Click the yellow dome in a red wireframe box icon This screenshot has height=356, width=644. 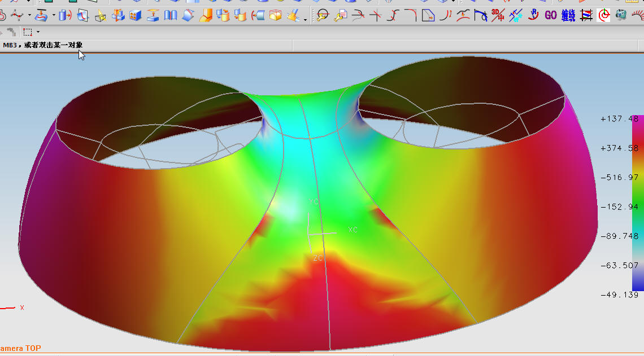[x=275, y=16]
